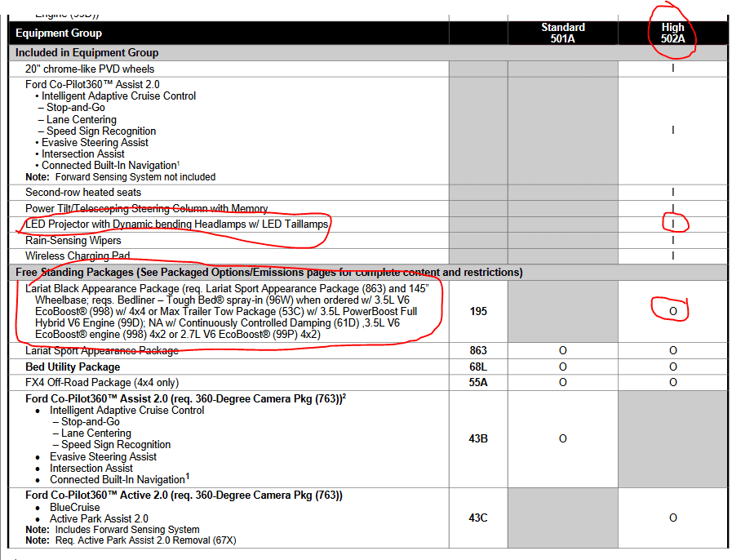Click 'O' under 502A for Lariat Black Appearance Package

click(x=672, y=312)
